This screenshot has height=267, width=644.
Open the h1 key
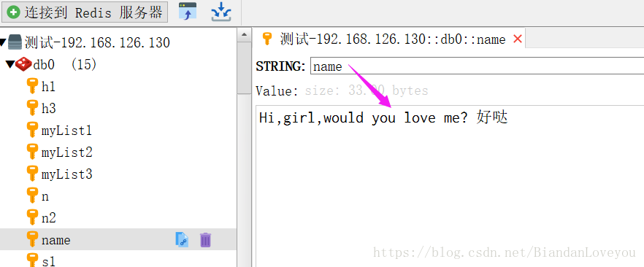(48, 87)
